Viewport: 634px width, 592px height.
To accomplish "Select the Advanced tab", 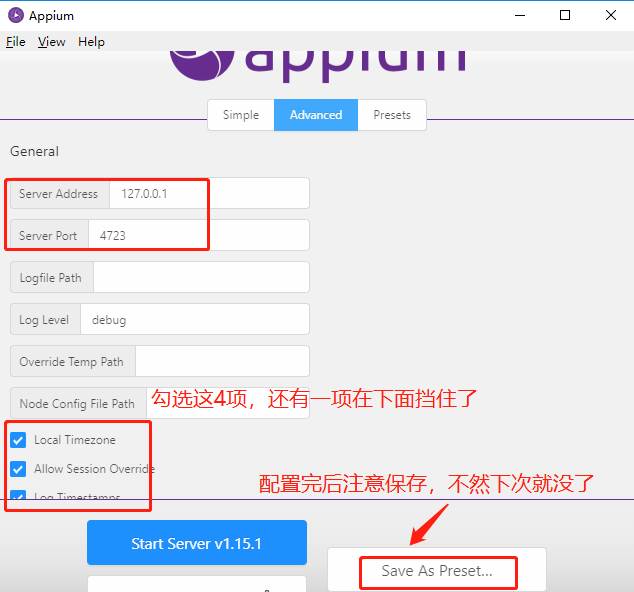I will [316, 115].
